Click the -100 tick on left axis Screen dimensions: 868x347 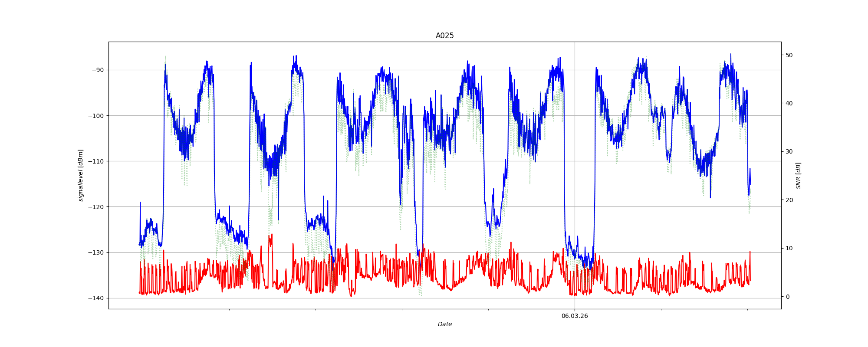coord(96,115)
